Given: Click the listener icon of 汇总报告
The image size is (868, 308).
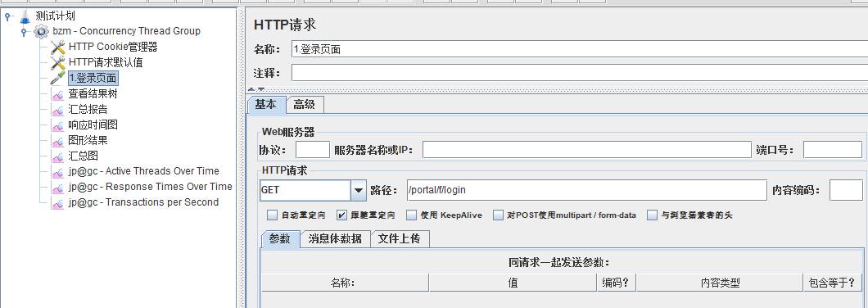Looking at the screenshot, I should (57, 110).
